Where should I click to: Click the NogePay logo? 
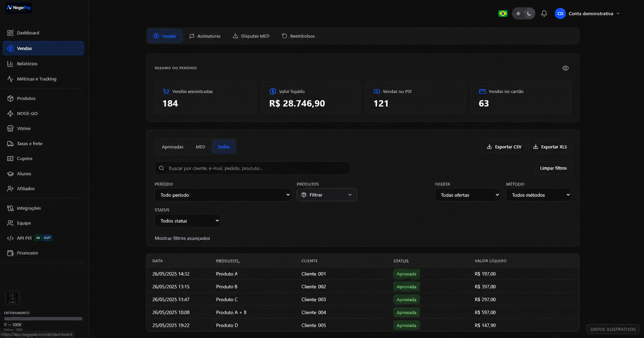tap(19, 8)
